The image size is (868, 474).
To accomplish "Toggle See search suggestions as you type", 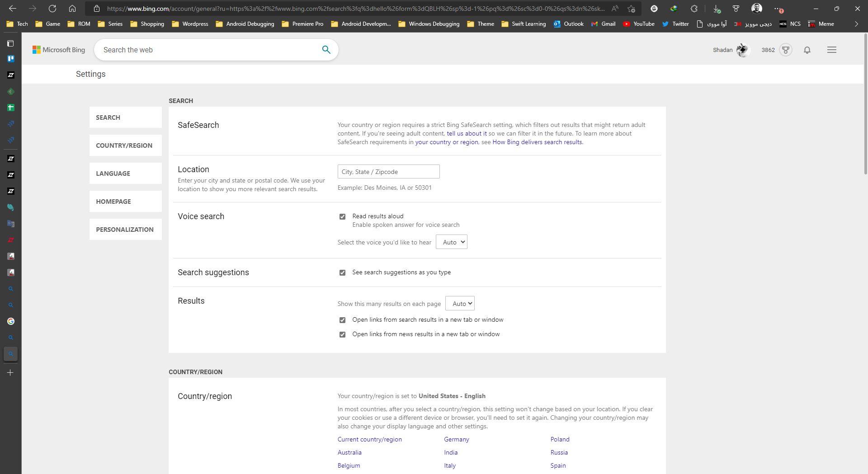I will tap(342, 272).
